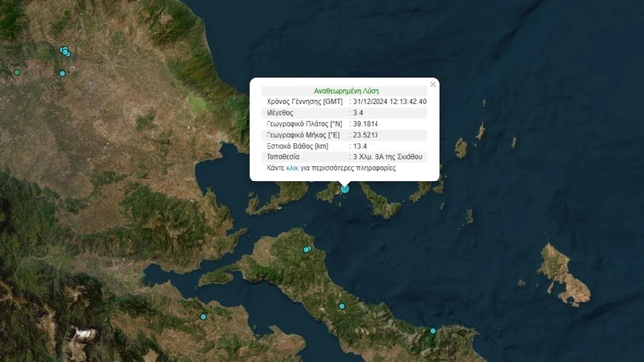Close the earthquake info popup
Screen dimensions: 644x362
(433, 84)
